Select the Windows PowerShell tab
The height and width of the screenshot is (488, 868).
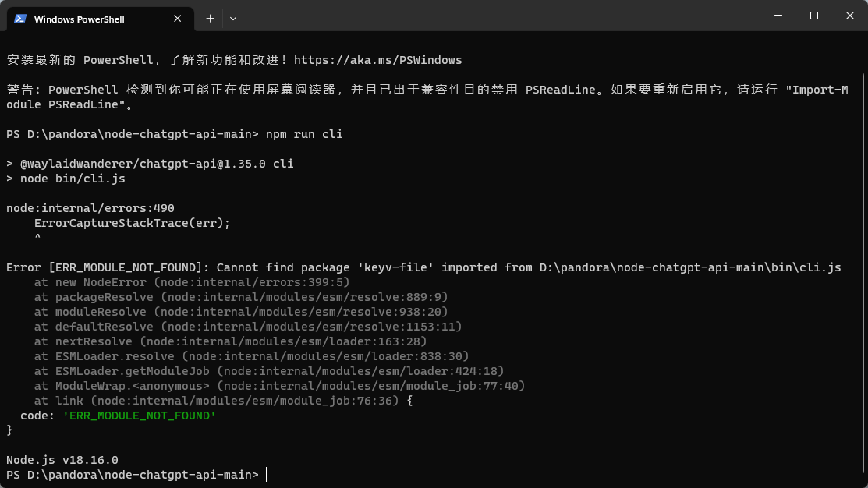click(94, 18)
